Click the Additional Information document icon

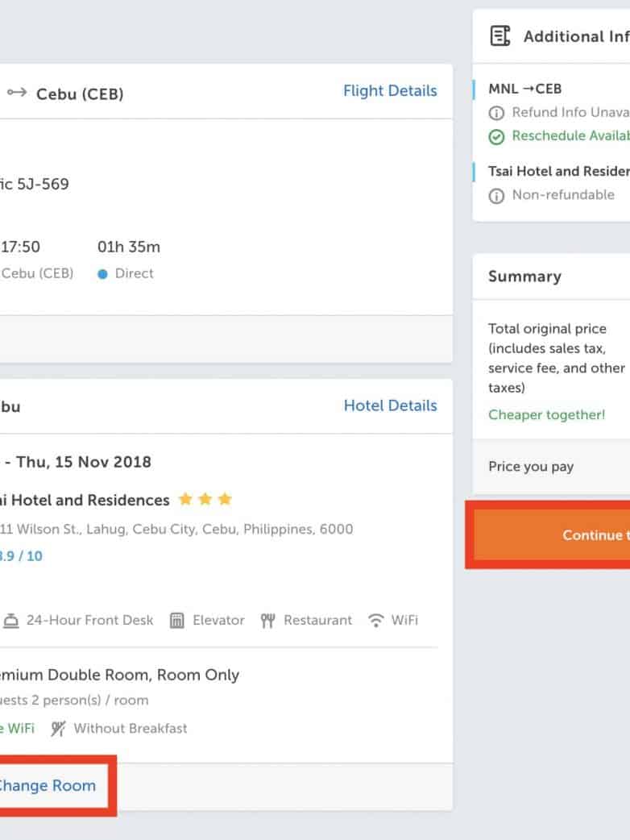tap(500, 36)
